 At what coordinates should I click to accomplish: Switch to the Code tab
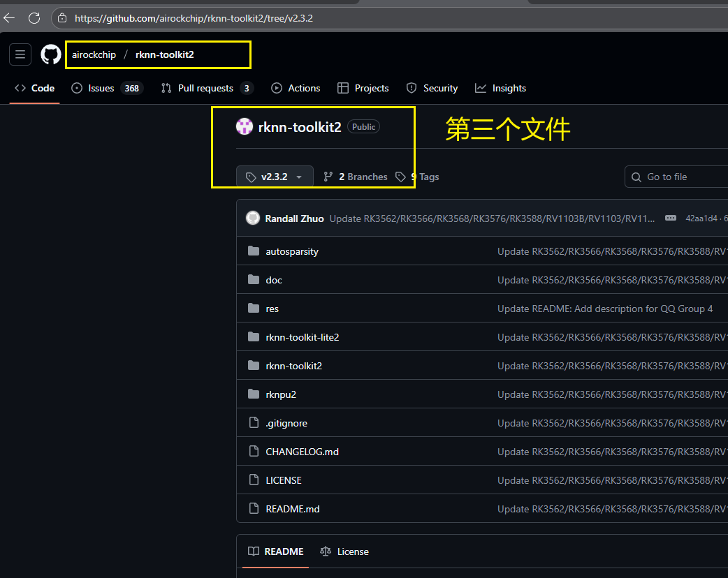click(x=35, y=88)
